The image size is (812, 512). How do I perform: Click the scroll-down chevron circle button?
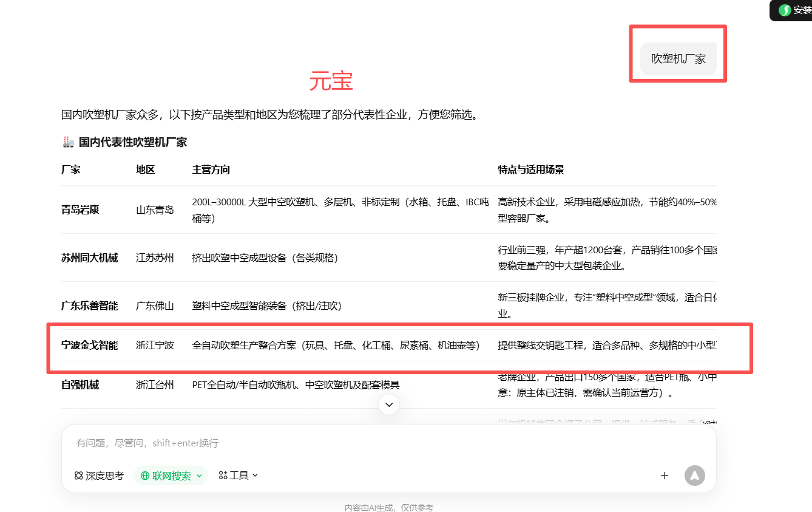[389, 404]
